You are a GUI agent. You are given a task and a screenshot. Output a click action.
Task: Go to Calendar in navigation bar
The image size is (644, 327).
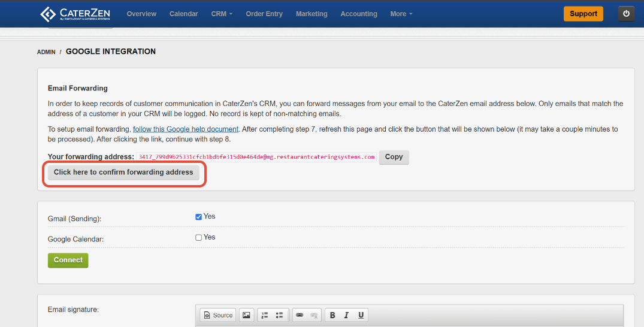point(183,14)
